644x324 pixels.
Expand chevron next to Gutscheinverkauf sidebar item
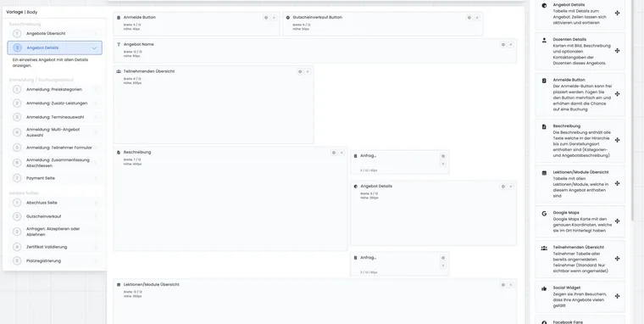(95, 216)
